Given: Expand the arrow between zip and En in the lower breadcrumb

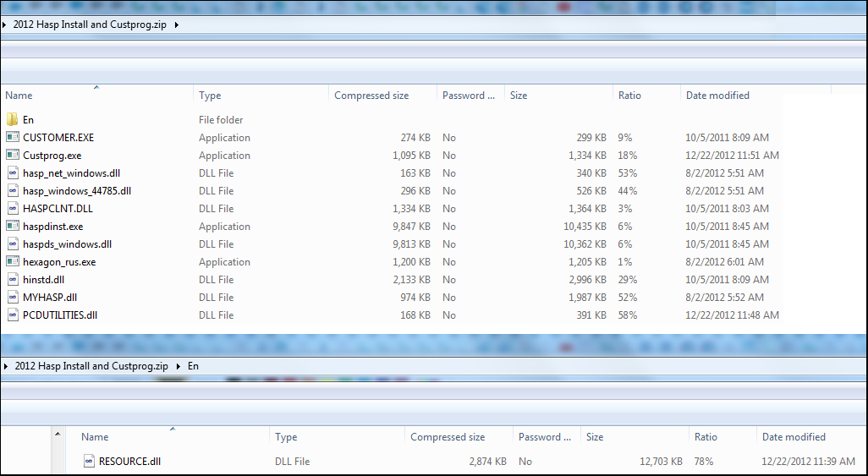Looking at the screenshot, I should pos(179,366).
